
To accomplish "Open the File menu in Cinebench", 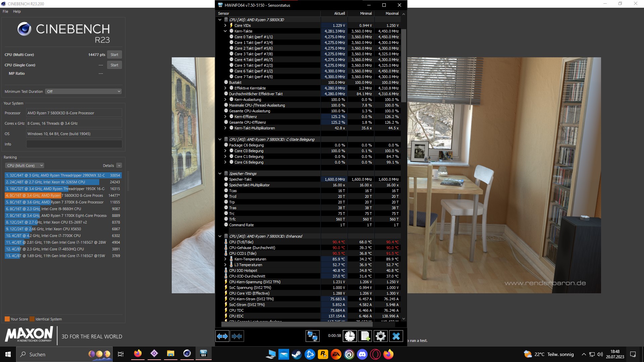I will tap(5, 11).
